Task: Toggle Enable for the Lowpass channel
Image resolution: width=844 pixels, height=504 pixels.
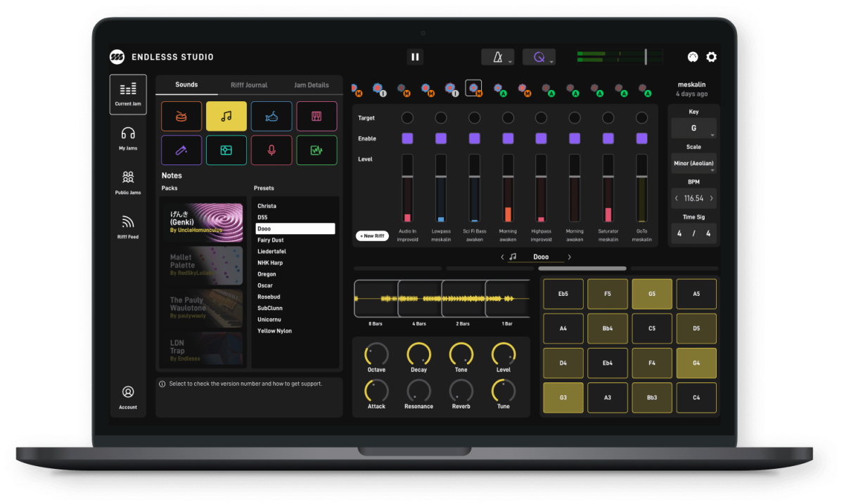Action: 441,138
